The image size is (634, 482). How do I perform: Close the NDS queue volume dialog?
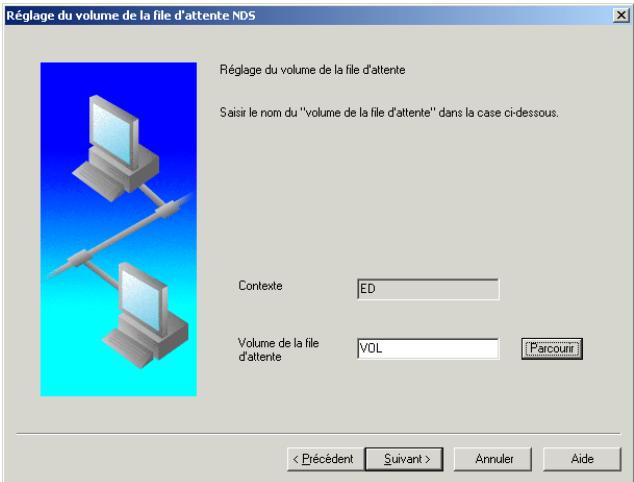621,15
